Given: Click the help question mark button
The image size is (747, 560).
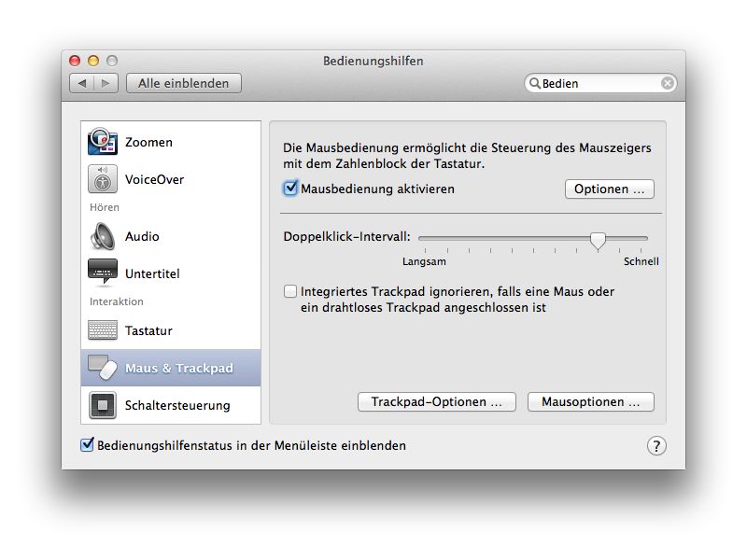Looking at the screenshot, I should coord(656,446).
